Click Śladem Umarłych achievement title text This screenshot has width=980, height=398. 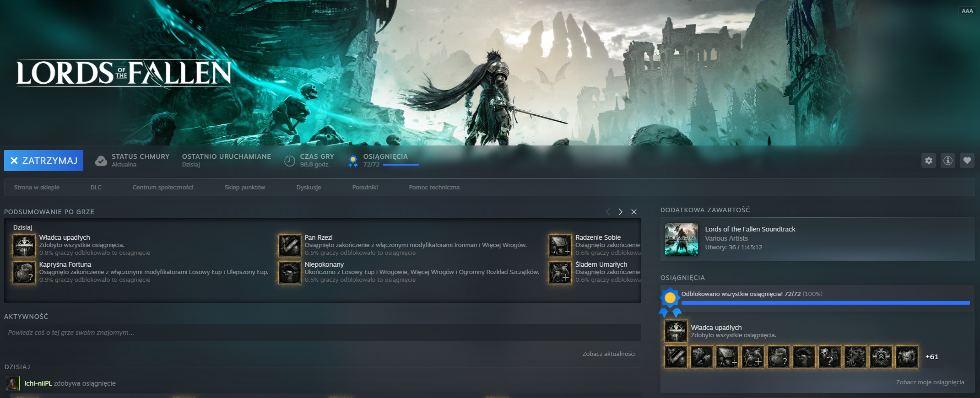tap(601, 264)
